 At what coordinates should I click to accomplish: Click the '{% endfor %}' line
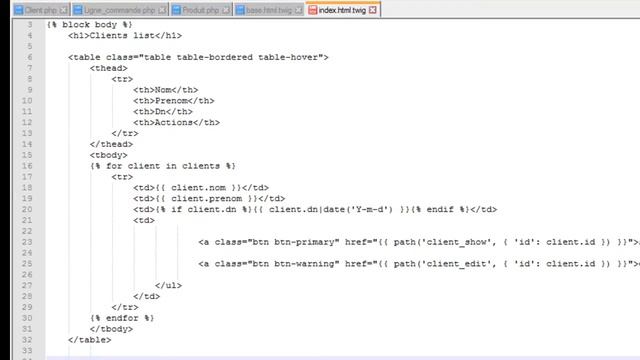(122, 318)
